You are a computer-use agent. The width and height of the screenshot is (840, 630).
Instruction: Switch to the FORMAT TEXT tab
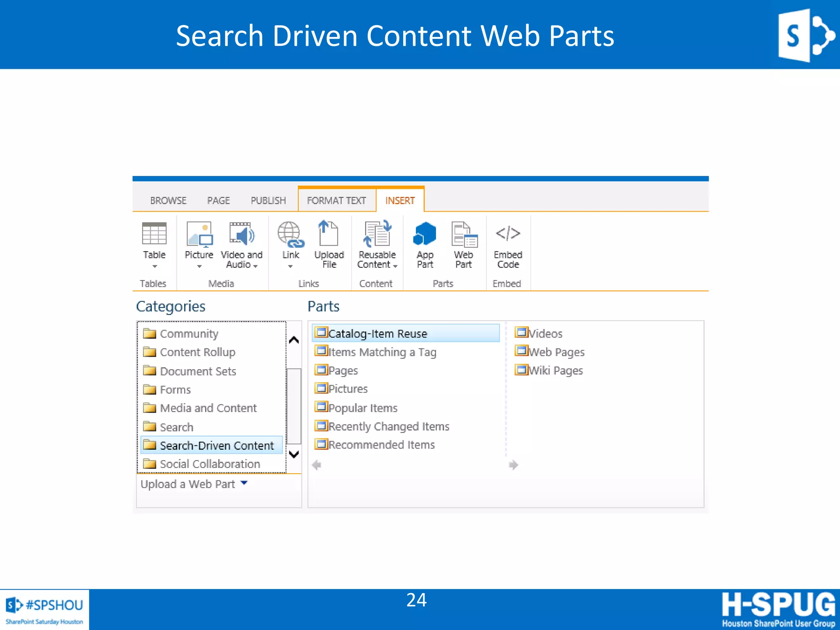[x=336, y=201]
